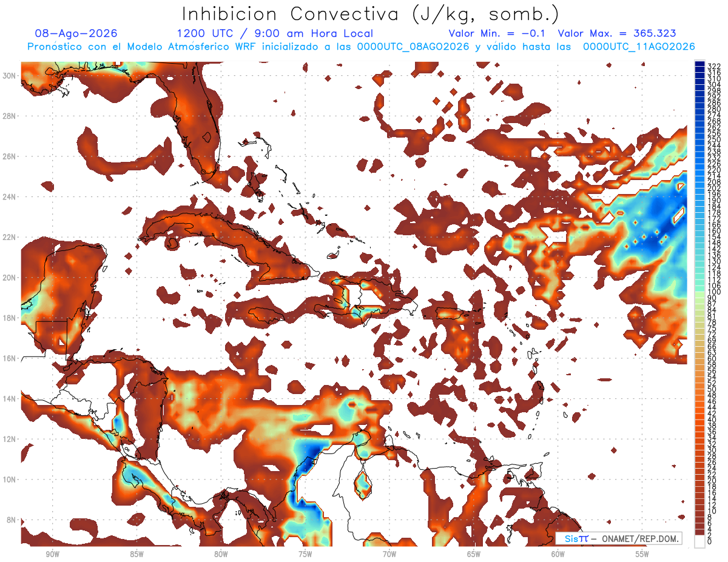Click the 'SisTT - ONAMET/REP.DOM.' credit box
The width and height of the screenshot is (728, 562).
(618, 538)
